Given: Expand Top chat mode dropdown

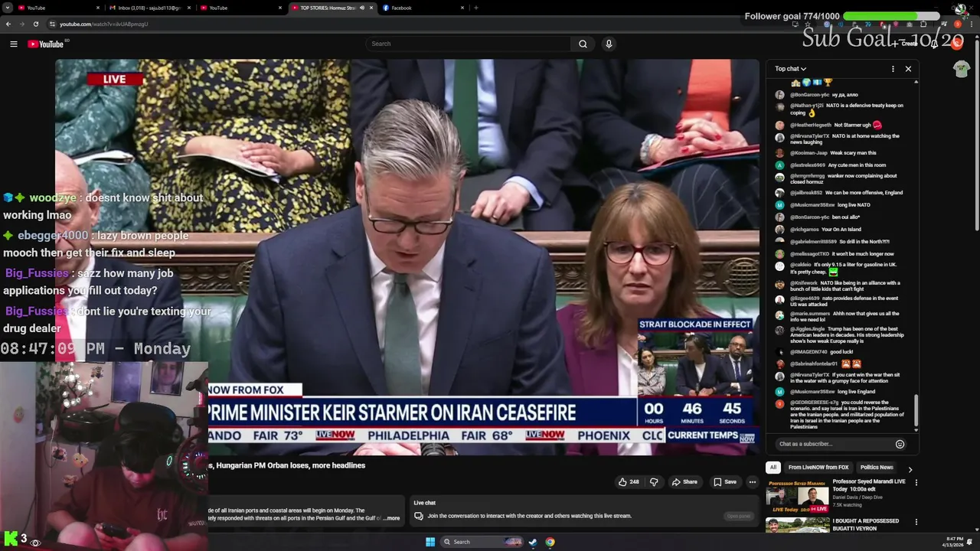Looking at the screenshot, I should pyautogui.click(x=790, y=69).
